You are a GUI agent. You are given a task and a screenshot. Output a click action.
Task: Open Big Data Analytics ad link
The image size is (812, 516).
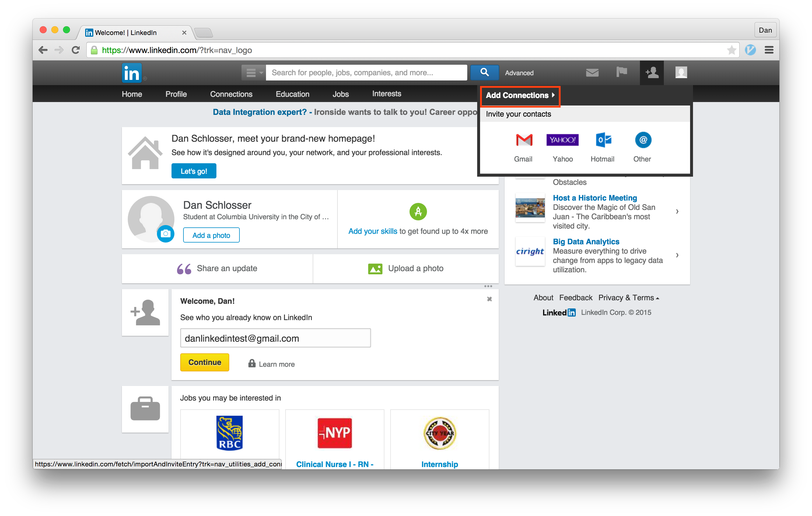coord(586,242)
